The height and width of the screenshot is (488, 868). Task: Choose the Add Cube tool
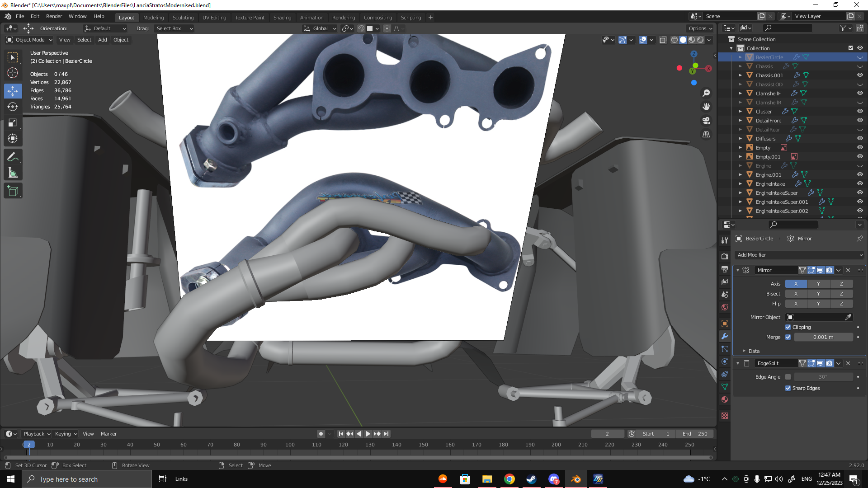[13, 191]
